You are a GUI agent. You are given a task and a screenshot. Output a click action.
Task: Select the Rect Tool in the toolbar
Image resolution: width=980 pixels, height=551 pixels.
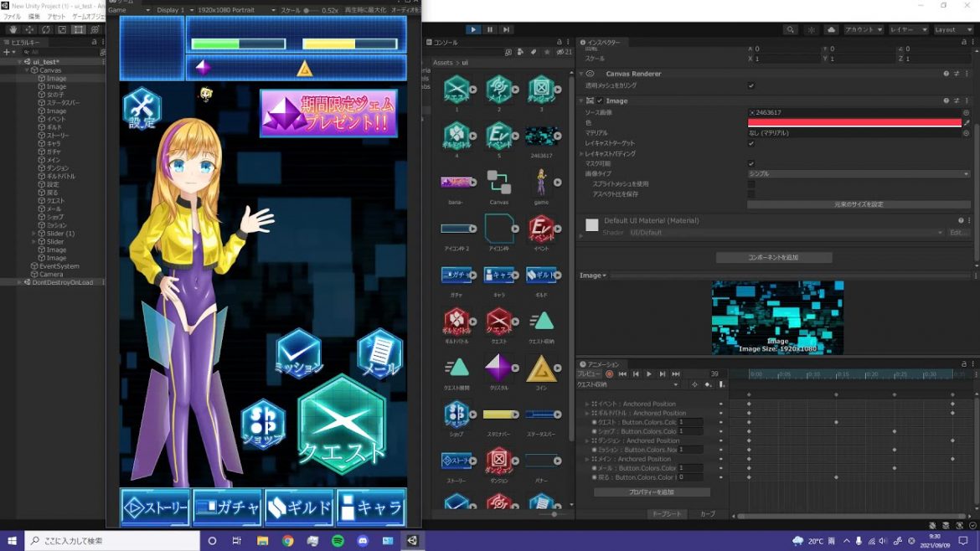(78, 29)
